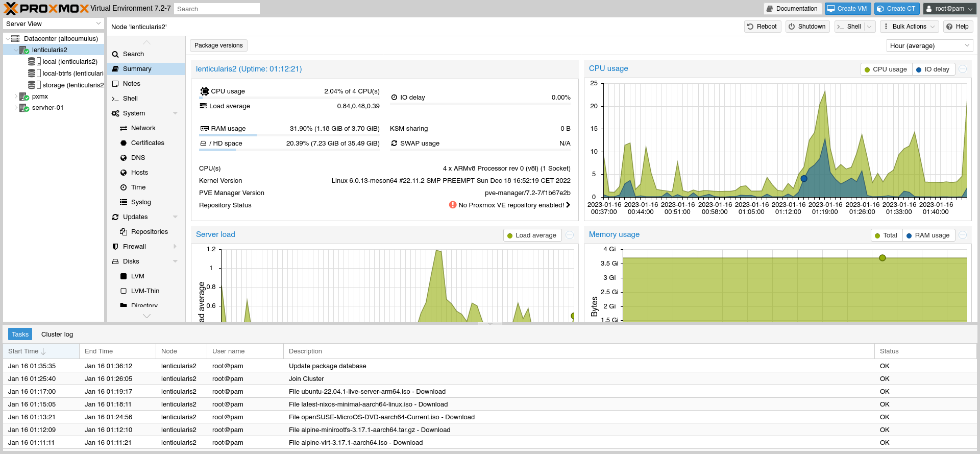
Task: Click the Updates refresh icon
Action: 115,217
